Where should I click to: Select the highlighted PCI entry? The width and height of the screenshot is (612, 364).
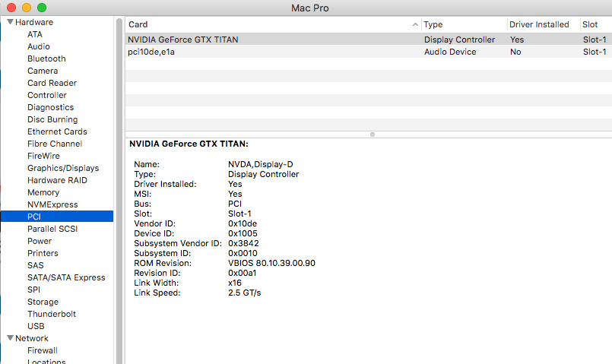pos(57,217)
